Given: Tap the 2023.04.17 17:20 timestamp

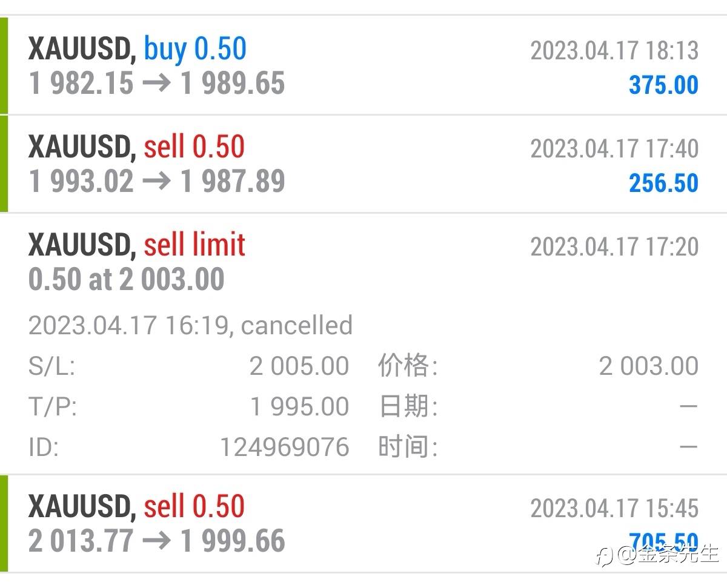Looking at the screenshot, I should pyautogui.click(x=614, y=246).
